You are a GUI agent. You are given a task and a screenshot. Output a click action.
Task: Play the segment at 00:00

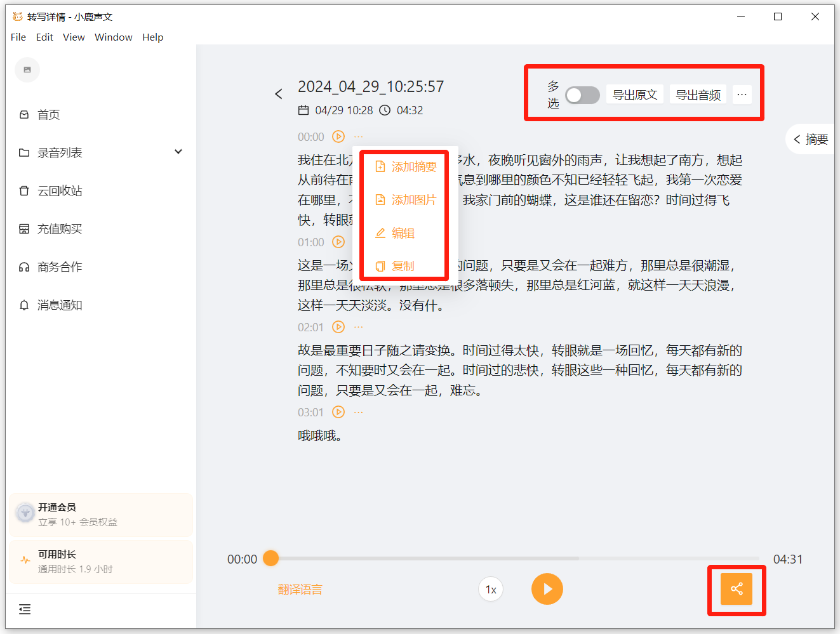pos(338,136)
